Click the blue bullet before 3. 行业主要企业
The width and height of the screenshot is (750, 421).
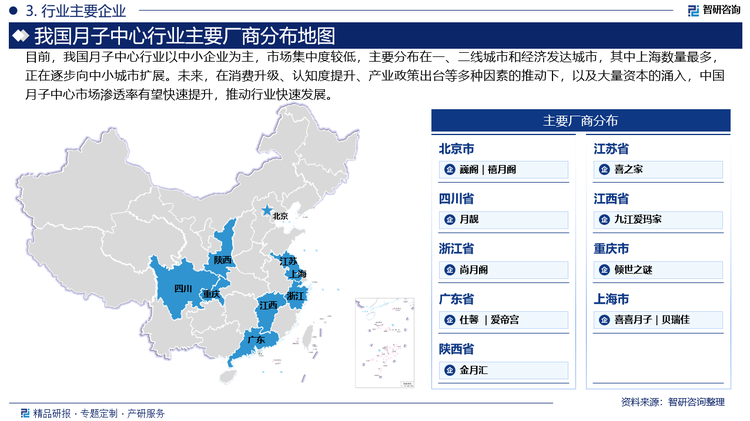(13, 10)
